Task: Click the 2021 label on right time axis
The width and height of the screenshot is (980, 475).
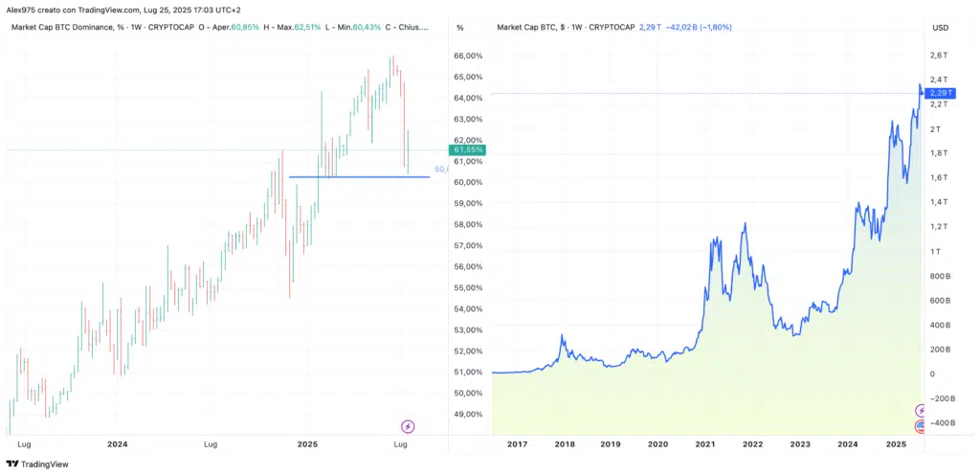Action: 705,444
